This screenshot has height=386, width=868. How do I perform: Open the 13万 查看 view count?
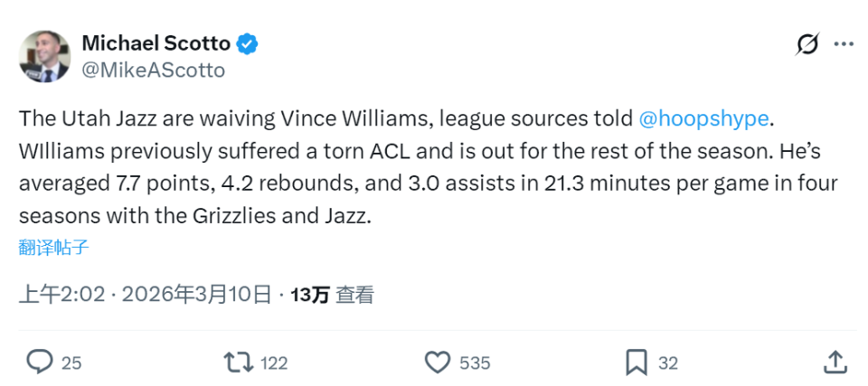pos(332,294)
